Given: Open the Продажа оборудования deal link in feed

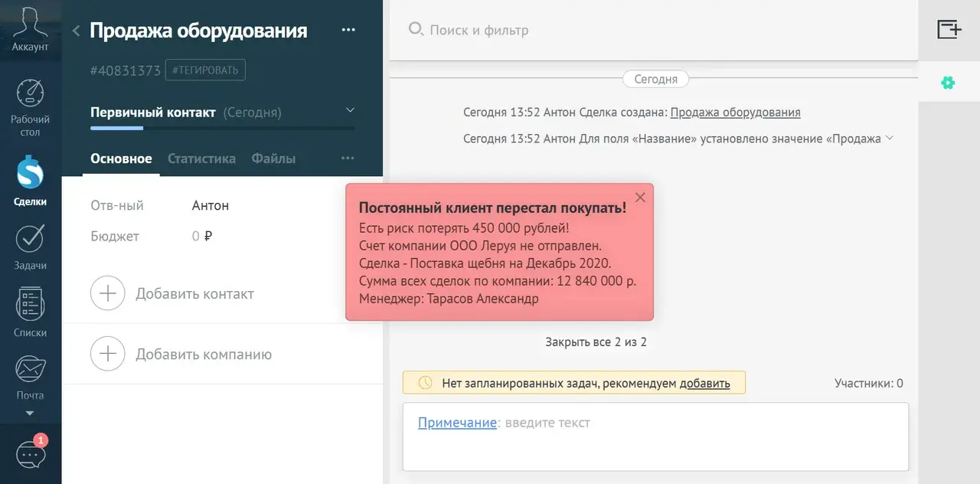Looking at the screenshot, I should pos(735,112).
